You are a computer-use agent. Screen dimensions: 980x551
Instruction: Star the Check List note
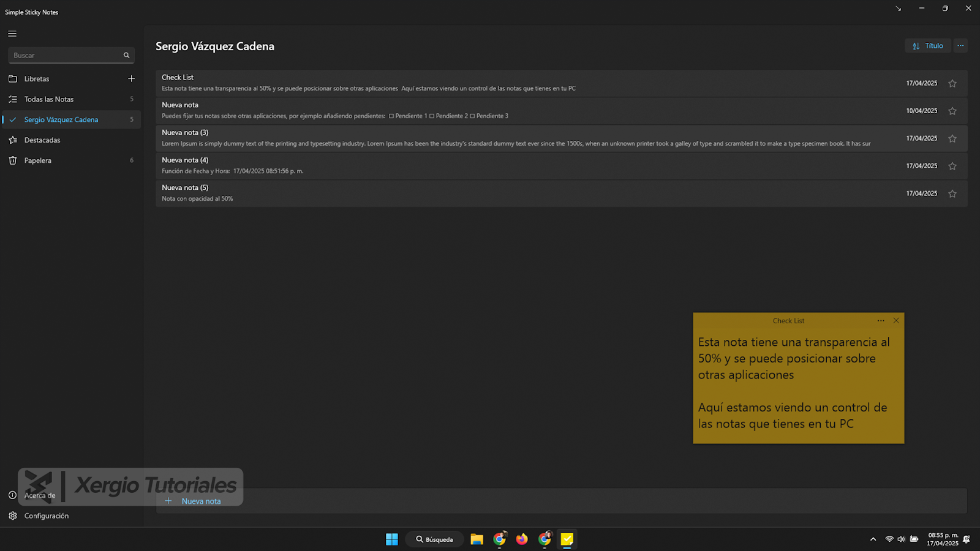click(x=952, y=83)
